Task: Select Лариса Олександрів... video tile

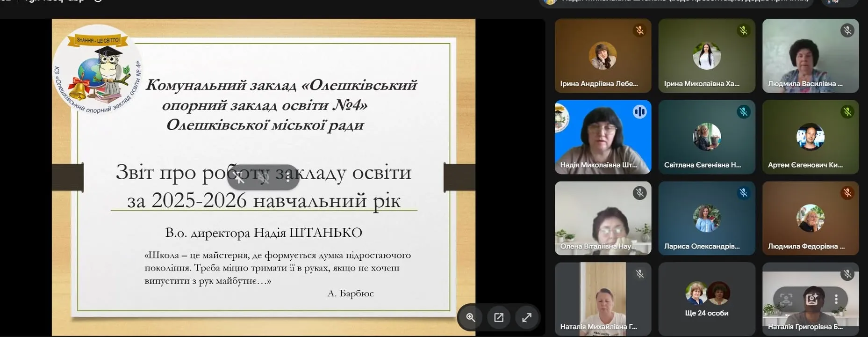Action: [707, 218]
